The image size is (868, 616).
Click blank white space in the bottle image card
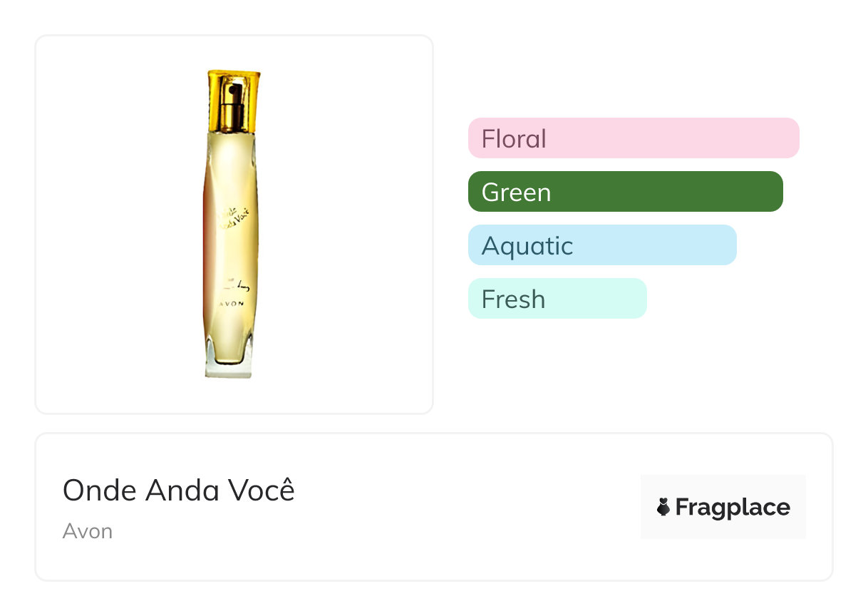click(x=342, y=342)
